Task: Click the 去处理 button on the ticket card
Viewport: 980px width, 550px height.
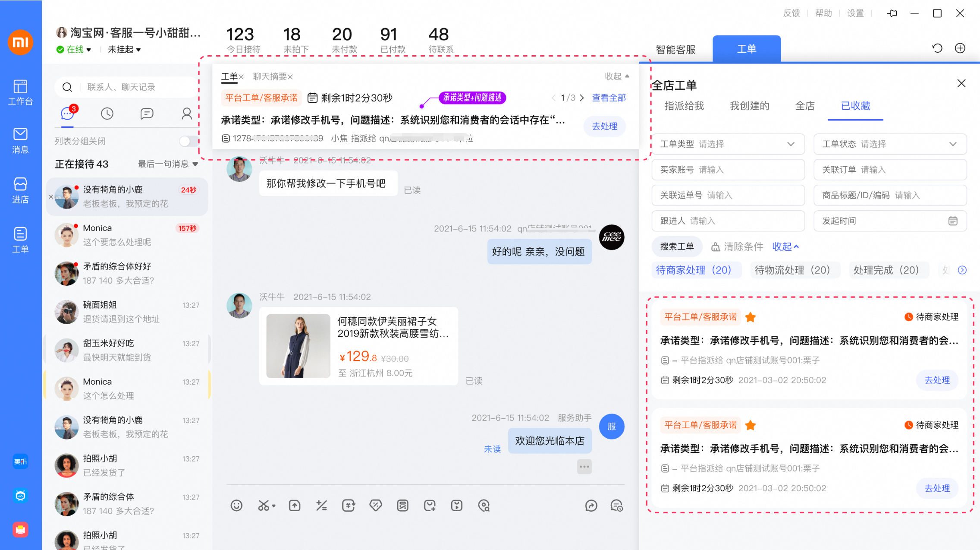Action: click(x=936, y=380)
